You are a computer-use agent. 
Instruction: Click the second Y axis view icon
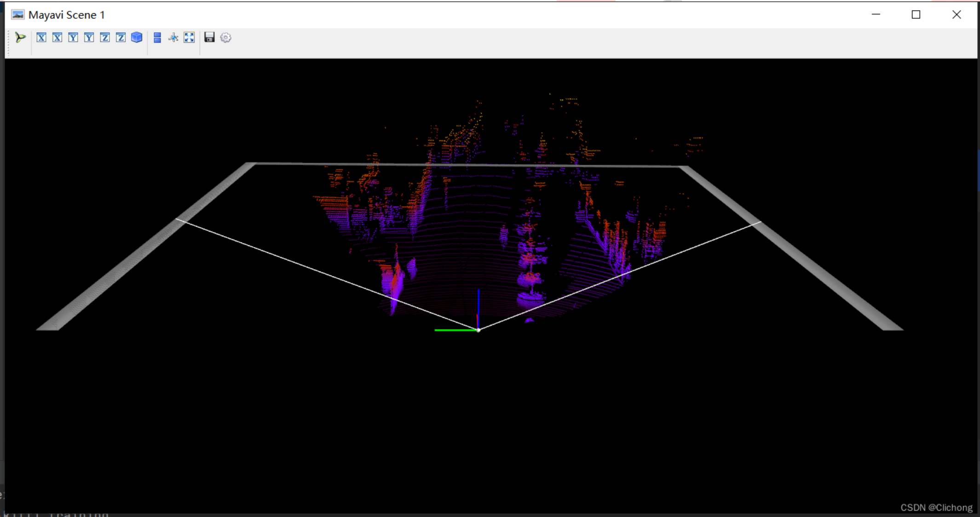[x=89, y=38]
